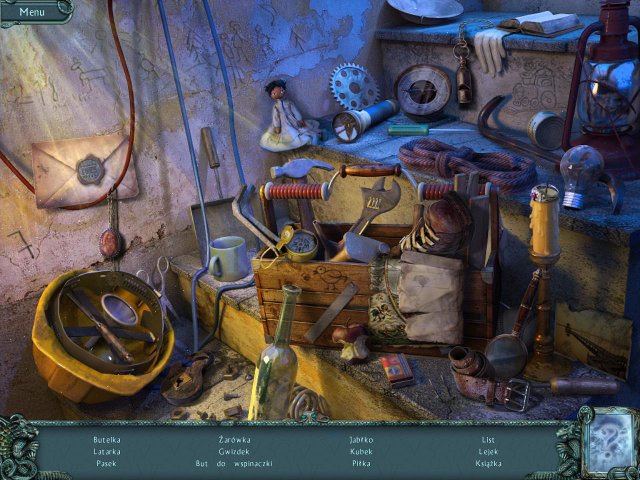Select 'List' in the item list
This screenshot has width=640, height=480.
pyautogui.click(x=488, y=440)
